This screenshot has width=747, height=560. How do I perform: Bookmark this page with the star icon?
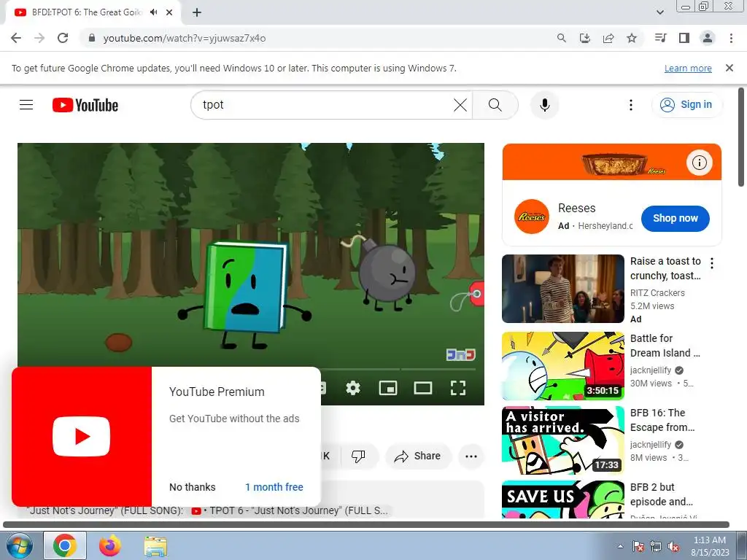(x=632, y=38)
